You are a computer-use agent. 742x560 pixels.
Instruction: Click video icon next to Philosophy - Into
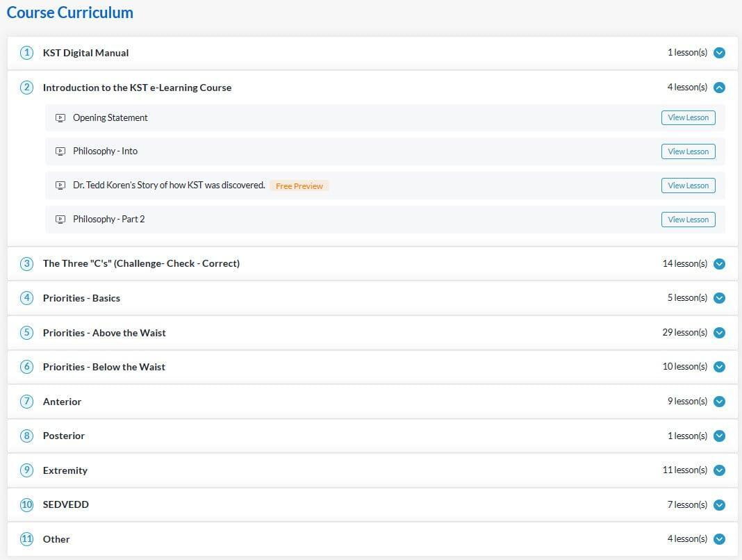(x=60, y=151)
